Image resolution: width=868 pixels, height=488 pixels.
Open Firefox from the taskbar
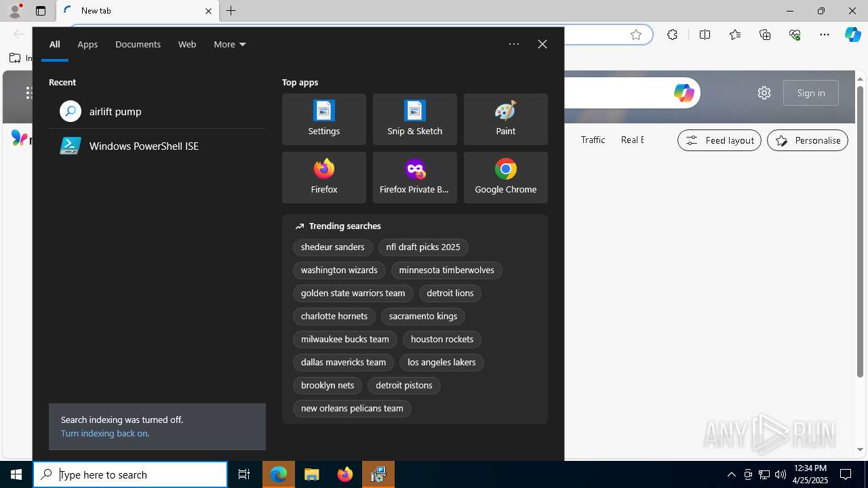point(345,474)
